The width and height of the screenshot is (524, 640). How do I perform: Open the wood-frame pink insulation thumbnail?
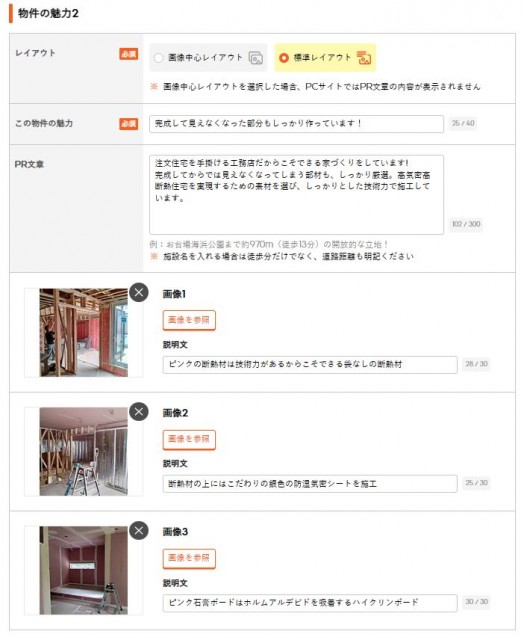tap(84, 332)
